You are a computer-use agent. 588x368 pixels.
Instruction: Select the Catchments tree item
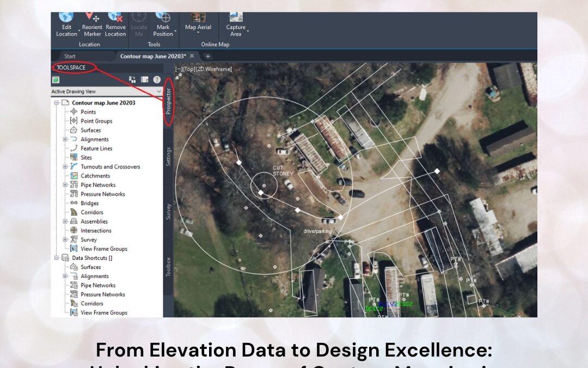95,176
